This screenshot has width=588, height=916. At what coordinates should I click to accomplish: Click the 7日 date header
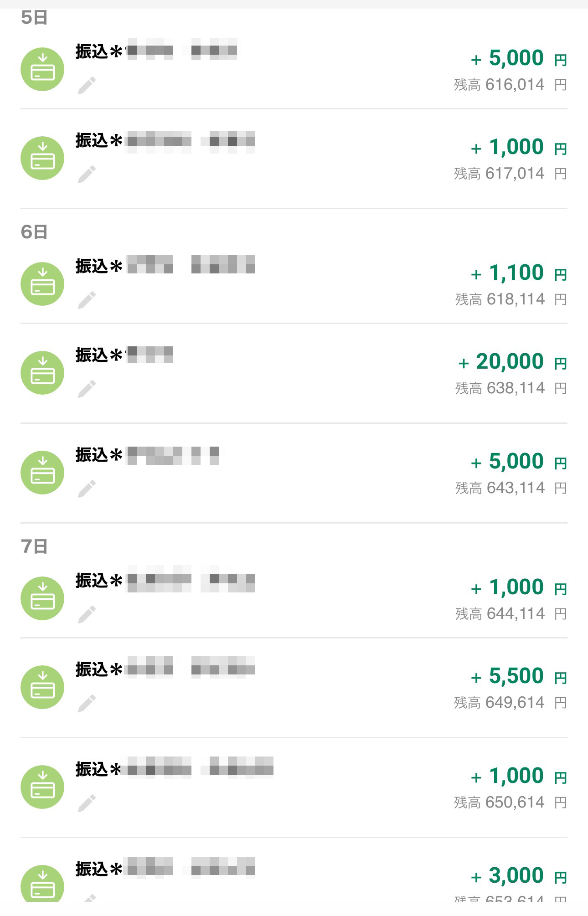tap(34, 546)
